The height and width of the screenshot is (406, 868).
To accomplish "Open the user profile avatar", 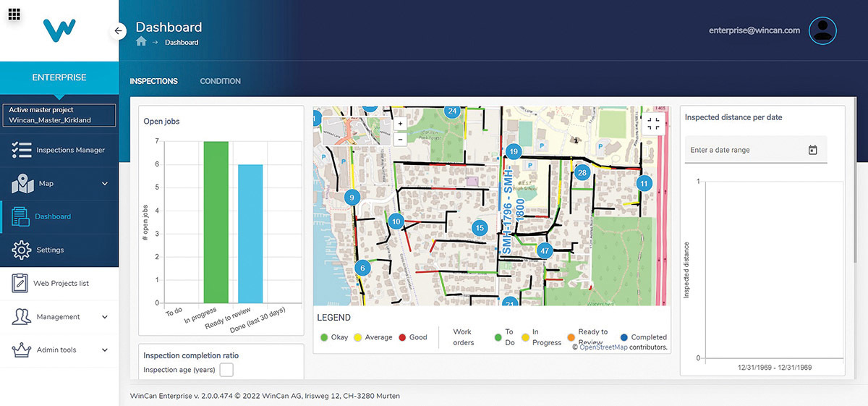I will (822, 30).
